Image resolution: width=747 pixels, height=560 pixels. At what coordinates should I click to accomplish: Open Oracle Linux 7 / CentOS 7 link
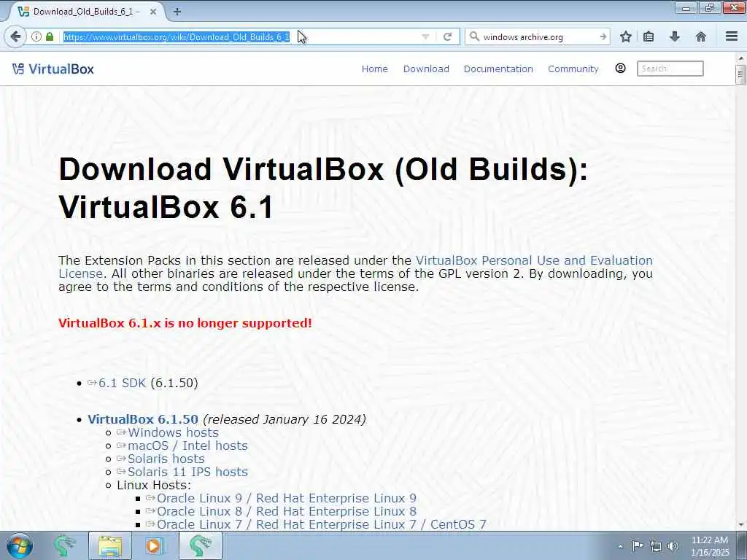(x=321, y=524)
